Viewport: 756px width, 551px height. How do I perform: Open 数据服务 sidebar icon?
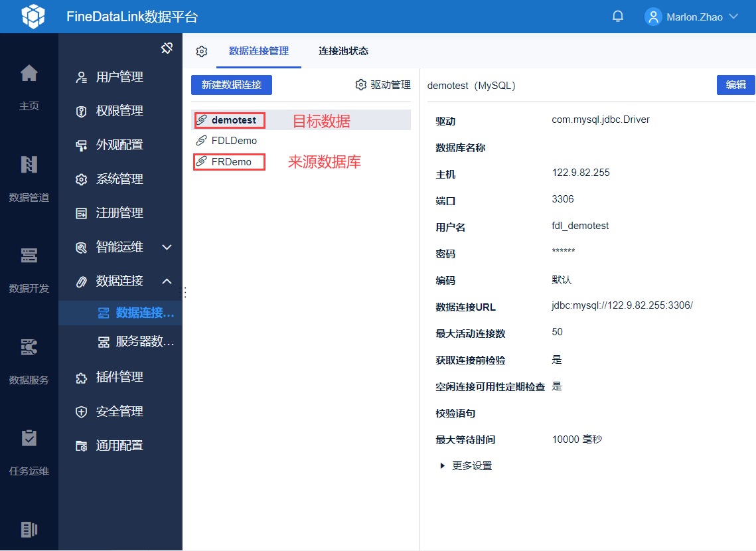29,347
